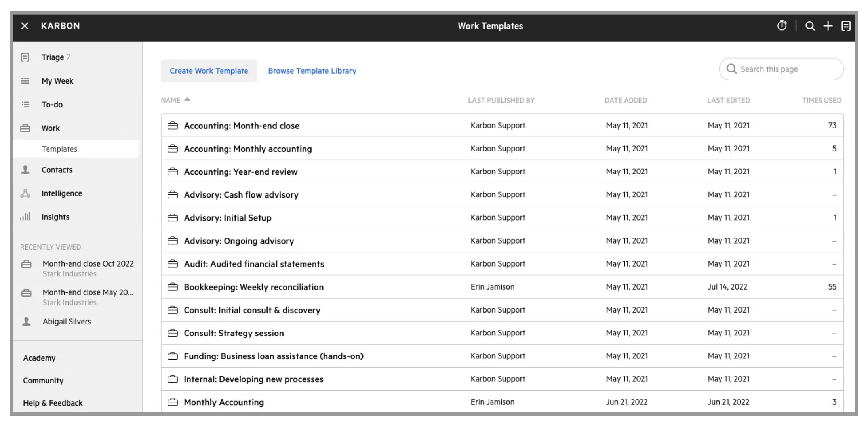Select the My Week sidebar icon
868x427 pixels.
25,81
